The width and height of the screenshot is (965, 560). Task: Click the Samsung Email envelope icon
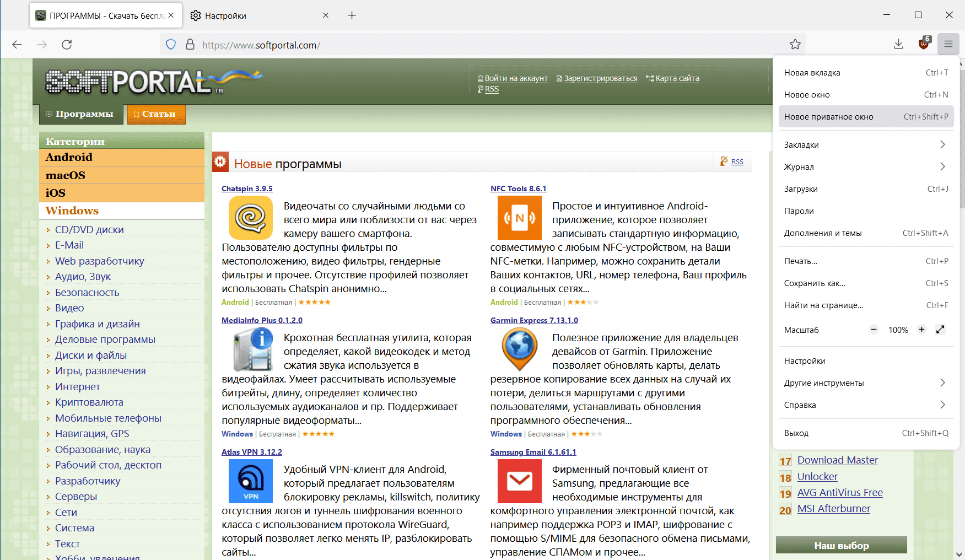(x=520, y=481)
